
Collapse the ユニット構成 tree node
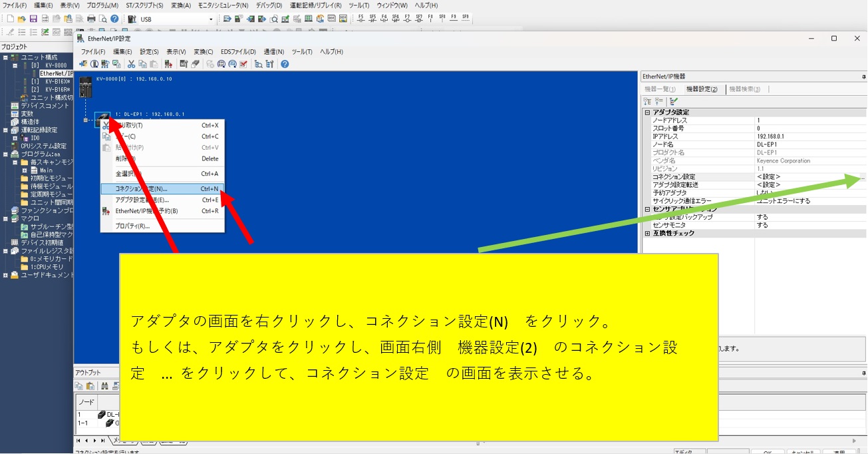pos(5,57)
